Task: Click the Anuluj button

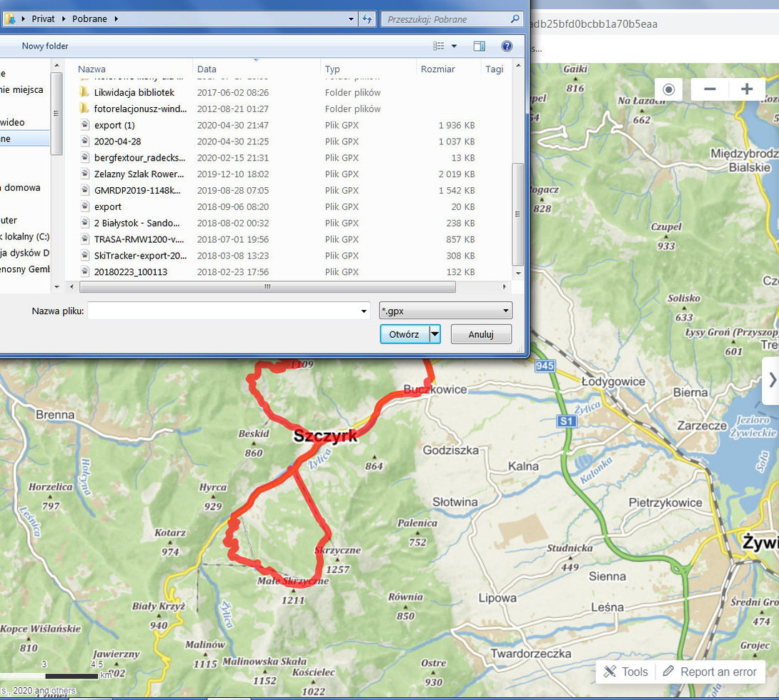Action: [x=480, y=334]
